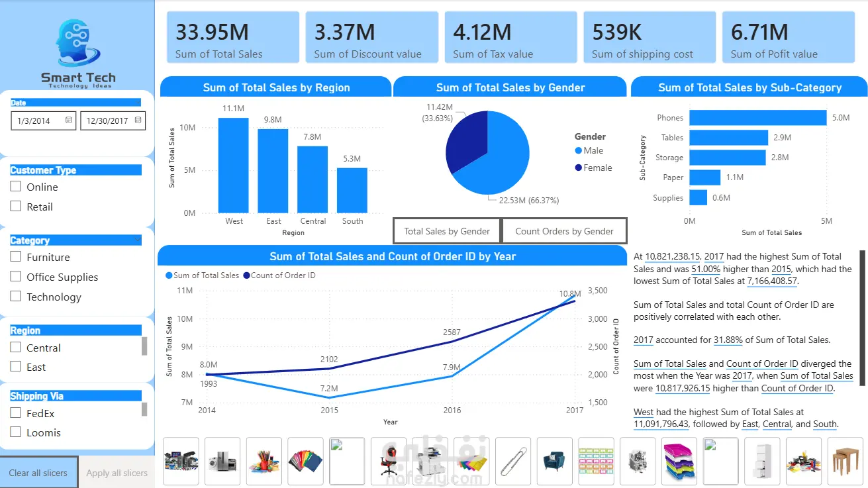Click the Supplies sub-category bar

[x=698, y=197]
